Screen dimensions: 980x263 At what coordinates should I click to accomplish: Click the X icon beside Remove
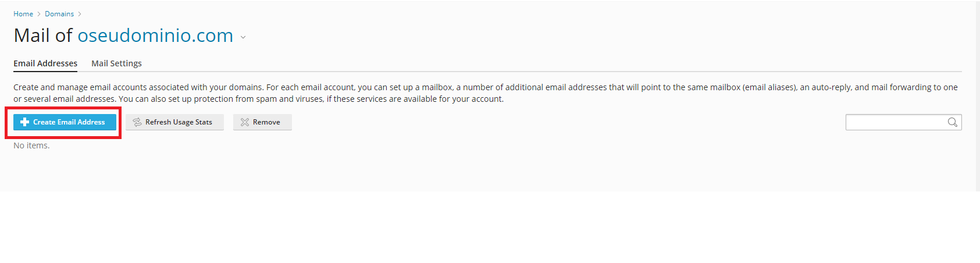tap(245, 122)
